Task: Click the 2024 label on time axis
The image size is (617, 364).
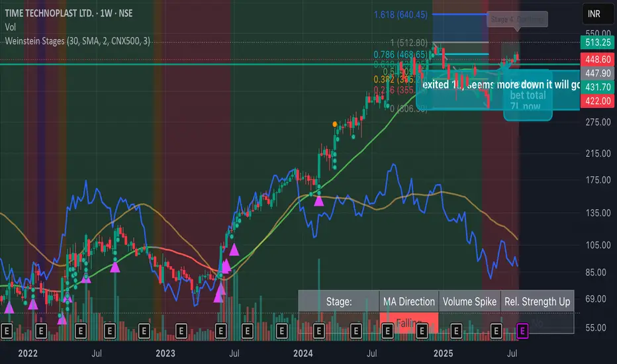Action: pyautogui.click(x=303, y=353)
